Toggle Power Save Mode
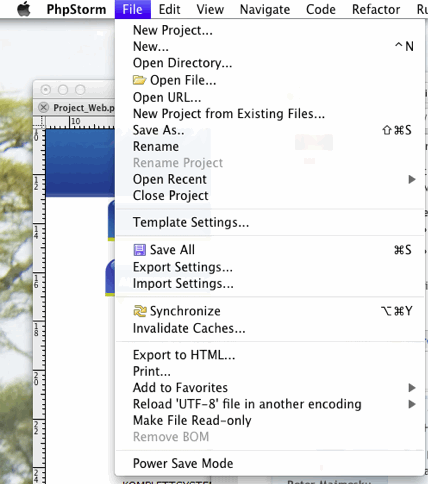This screenshot has height=484, width=428. pos(270,463)
